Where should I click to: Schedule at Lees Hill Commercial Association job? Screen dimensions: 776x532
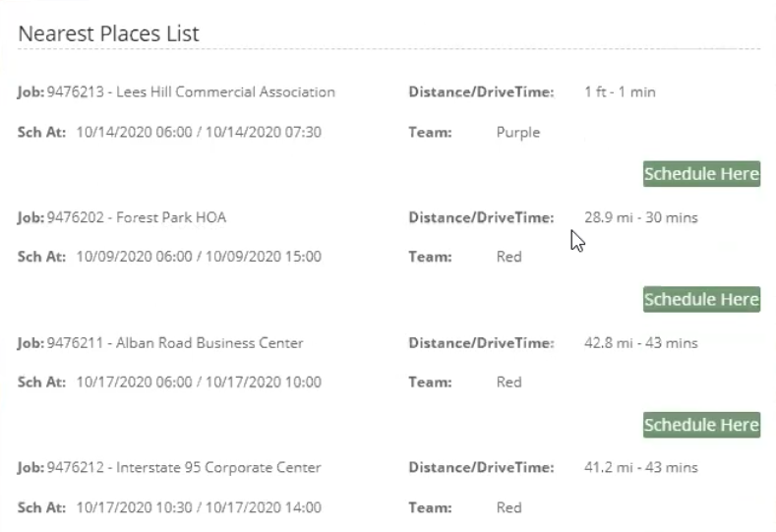701,174
